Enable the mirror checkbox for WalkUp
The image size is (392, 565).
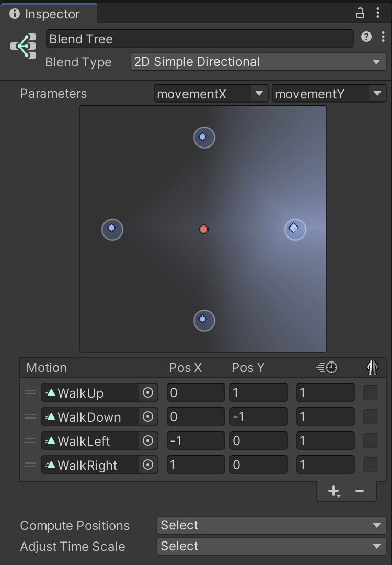tap(371, 392)
